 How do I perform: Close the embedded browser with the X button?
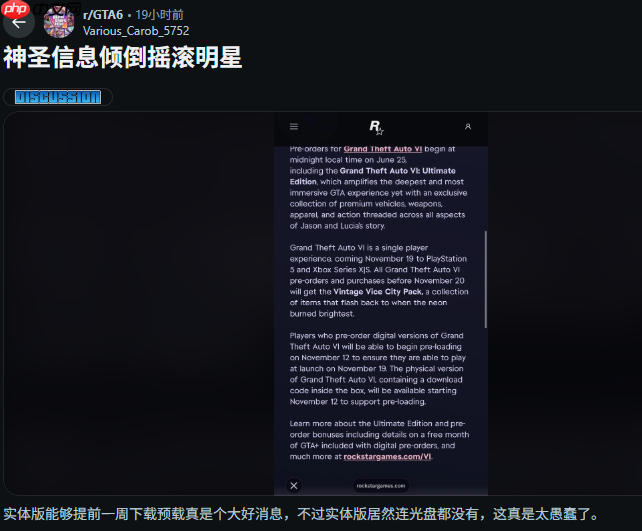[x=294, y=486]
